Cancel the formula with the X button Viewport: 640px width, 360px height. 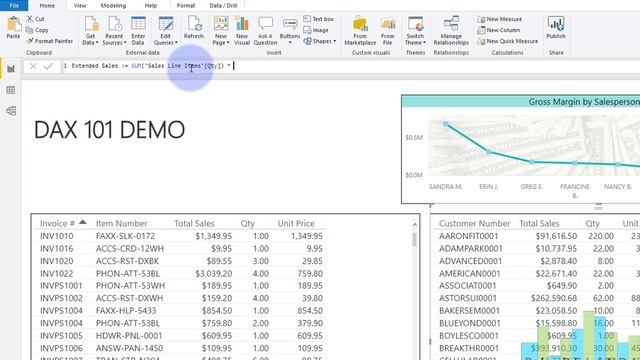(x=33, y=66)
